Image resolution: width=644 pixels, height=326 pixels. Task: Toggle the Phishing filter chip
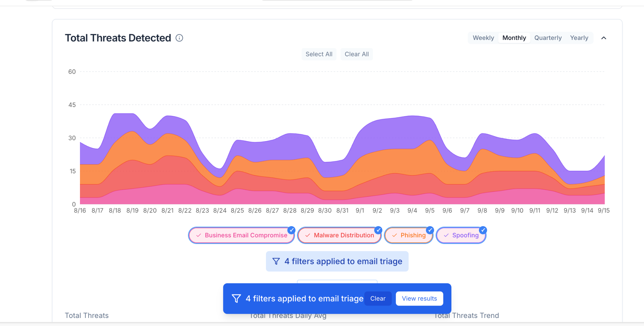(409, 235)
